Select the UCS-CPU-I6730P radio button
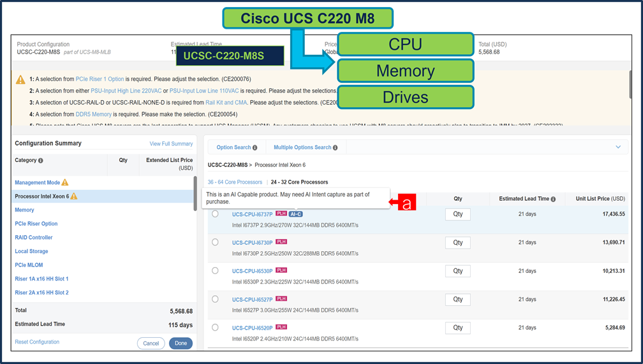 coord(215,242)
